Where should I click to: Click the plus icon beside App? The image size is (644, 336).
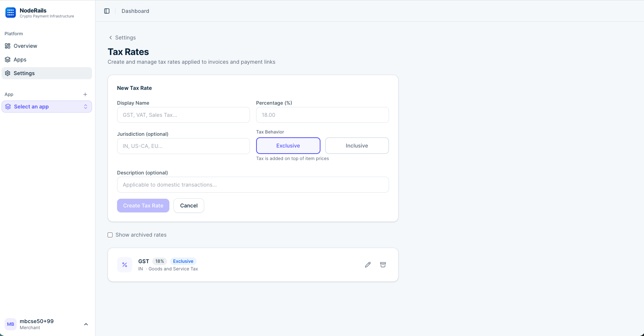(x=85, y=94)
